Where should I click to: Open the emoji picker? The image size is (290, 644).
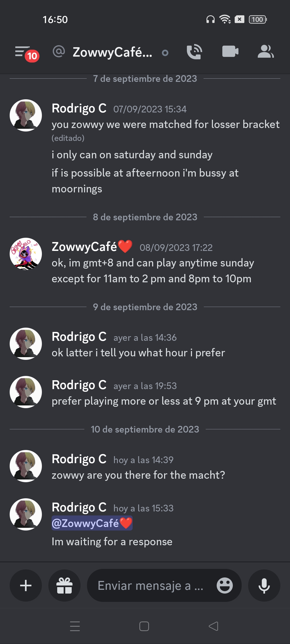(225, 586)
